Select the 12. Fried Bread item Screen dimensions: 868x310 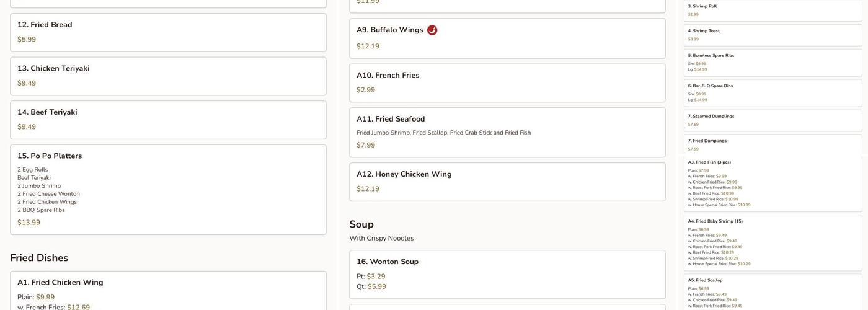[x=168, y=32]
